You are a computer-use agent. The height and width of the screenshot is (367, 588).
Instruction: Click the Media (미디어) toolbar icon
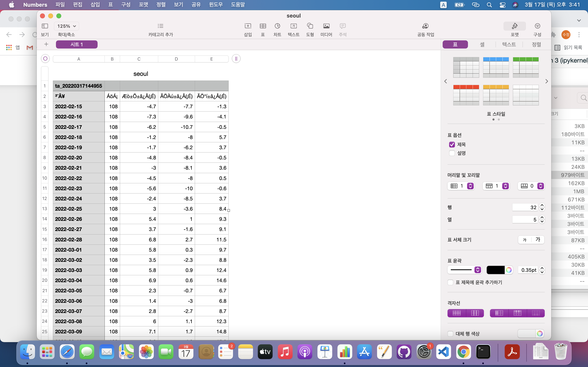pos(326,26)
